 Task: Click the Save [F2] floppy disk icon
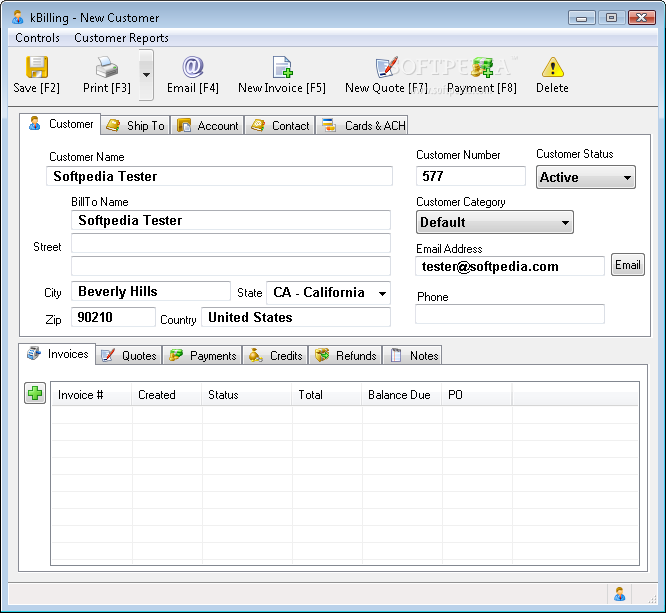(37, 67)
